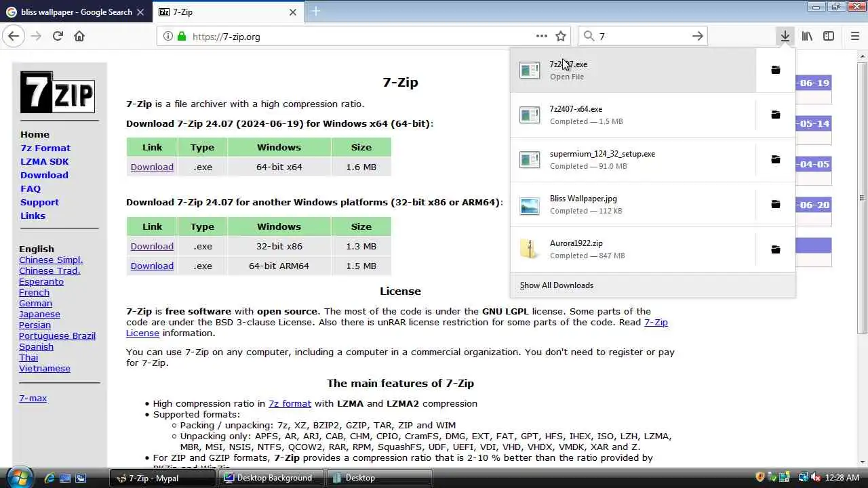Open the 7z Format sidebar link
868x488 pixels.
[45, 148]
